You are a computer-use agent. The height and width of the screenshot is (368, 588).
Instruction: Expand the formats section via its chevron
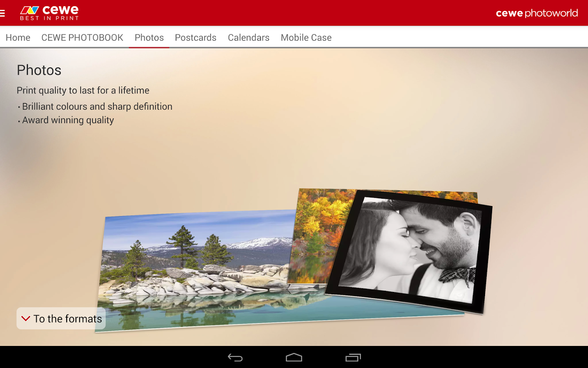click(x=26, y=319)
